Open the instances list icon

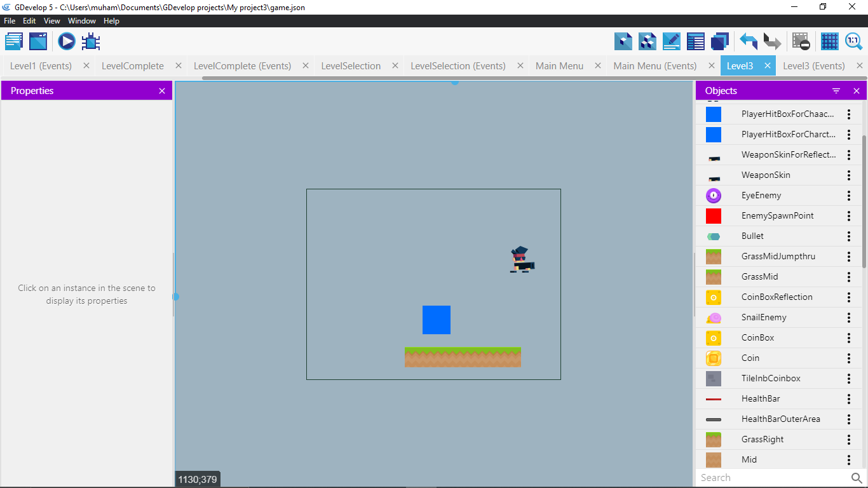pyautogui.click(x=696, y=41)
